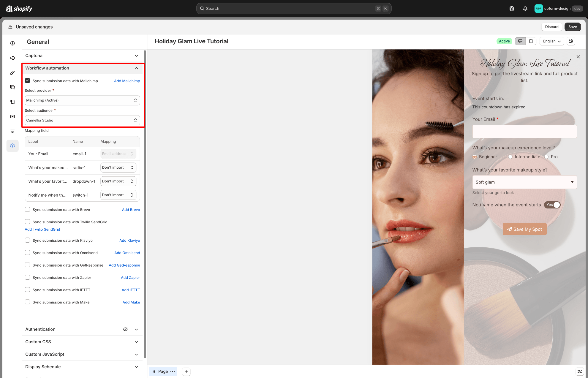Toggle the Notify me when event starts switch

[x=552, y=205]
